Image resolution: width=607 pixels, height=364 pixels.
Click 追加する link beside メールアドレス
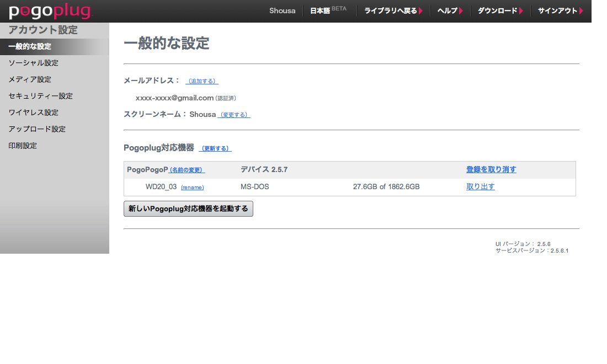[x=201, y=81]
